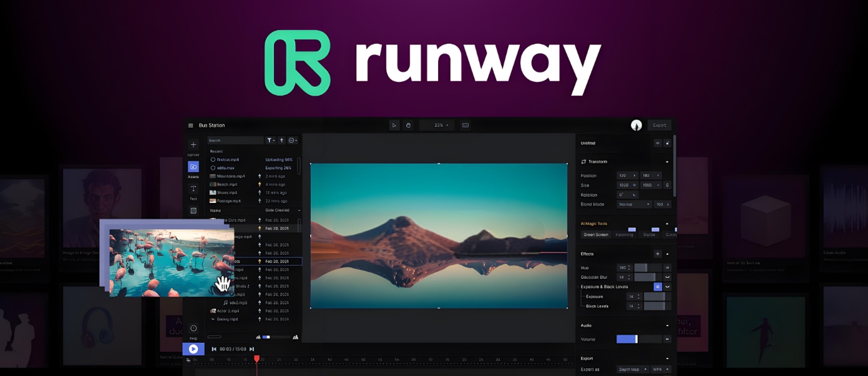
Task: Collapse the Effects section
Action: coord(667,254)
